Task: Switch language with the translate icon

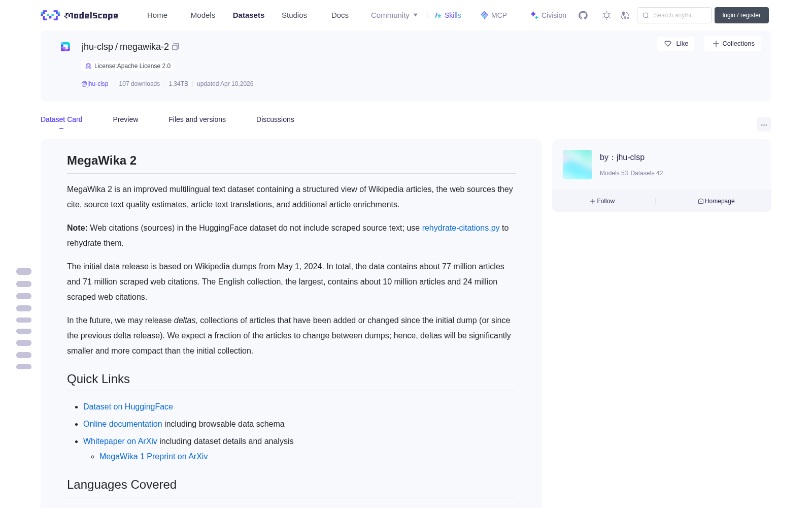Action: point(625,15)
